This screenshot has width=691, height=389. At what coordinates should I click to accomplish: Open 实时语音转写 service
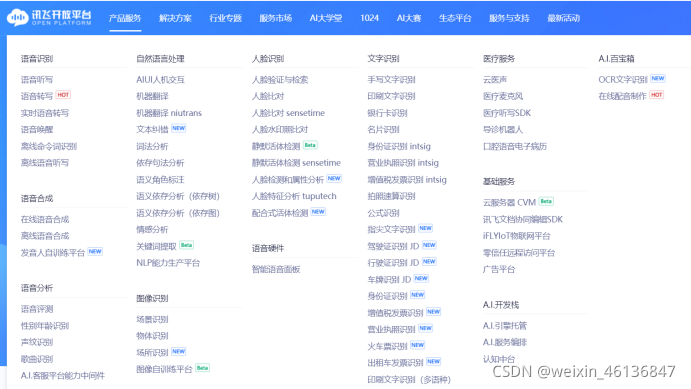tap(45, 113)
